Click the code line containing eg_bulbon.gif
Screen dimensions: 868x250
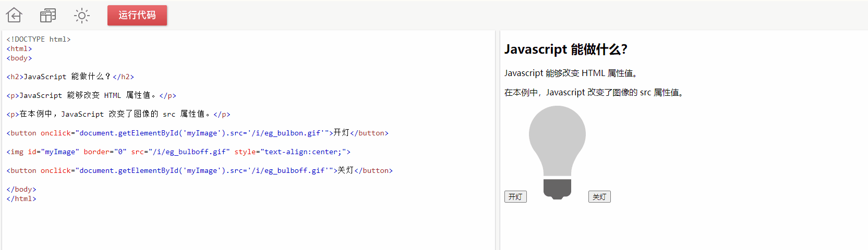pyautogui.click(x=197, y=133)
